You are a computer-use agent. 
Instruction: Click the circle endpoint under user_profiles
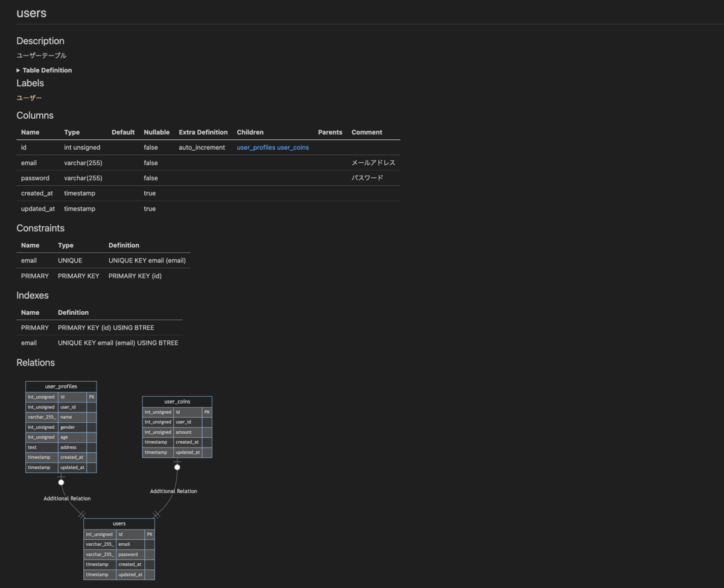tap(61, 482)
